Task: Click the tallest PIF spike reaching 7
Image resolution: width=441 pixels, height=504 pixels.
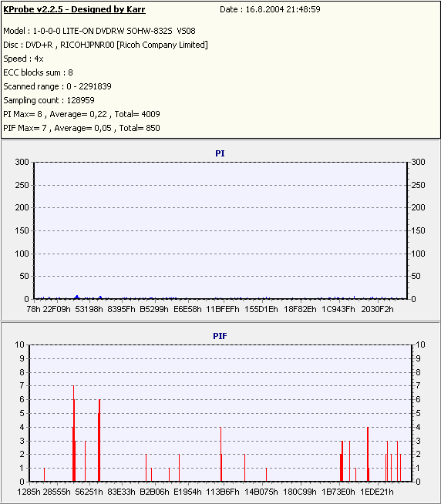Action: pyautogui.click(x=74, y=433)
